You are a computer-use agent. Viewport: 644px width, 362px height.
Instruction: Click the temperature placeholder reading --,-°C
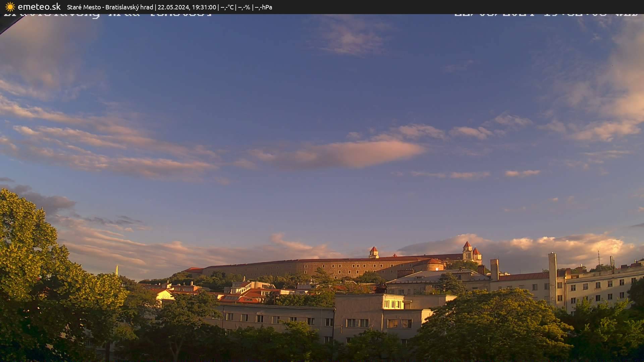click(227, 7)
